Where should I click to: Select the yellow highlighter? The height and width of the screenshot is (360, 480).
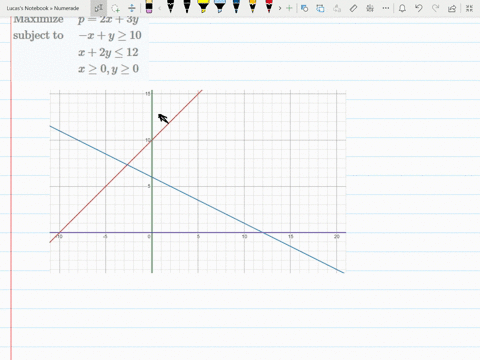coord(203,7)
